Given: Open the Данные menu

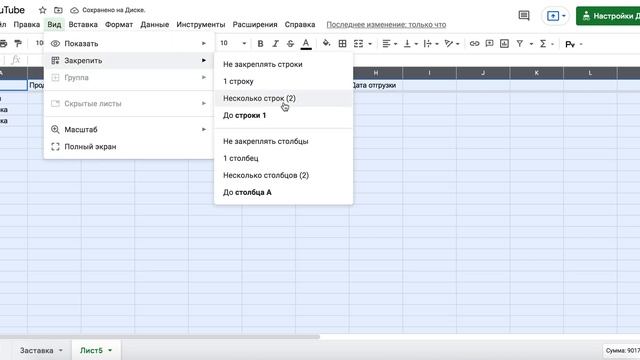Looking at the screenshot, I should pyautogui.click(x=155, y=24).
